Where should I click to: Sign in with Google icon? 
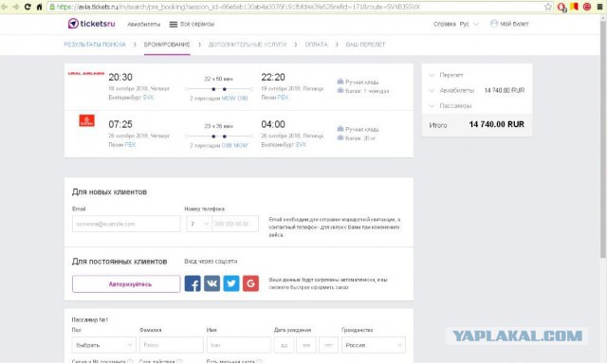point(250,283)
